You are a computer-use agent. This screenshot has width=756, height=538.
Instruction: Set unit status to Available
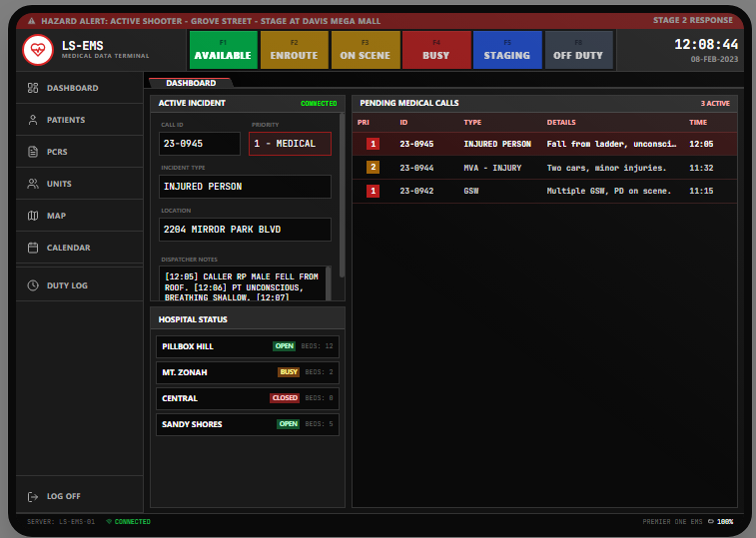(x=224, y=50)
